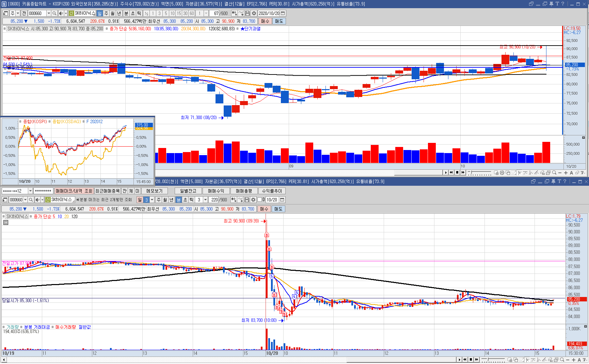The height and width of the screenshot is (364, 589).
Task: Click the table grid icon in minute chart corner
Action: point(5,222)
